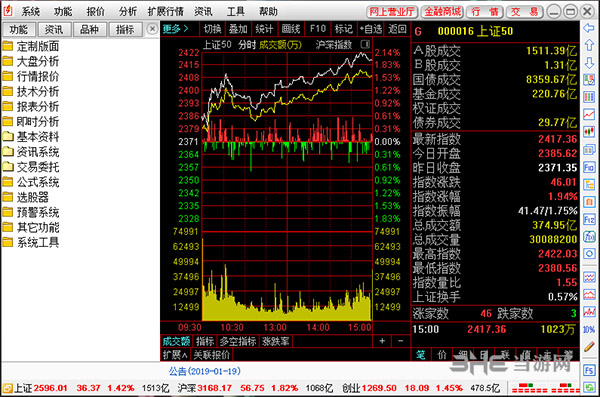The width and height of the screenshot is (600, 397).
Task: Open the multi-column quote list icon
Action: point(589,97)
